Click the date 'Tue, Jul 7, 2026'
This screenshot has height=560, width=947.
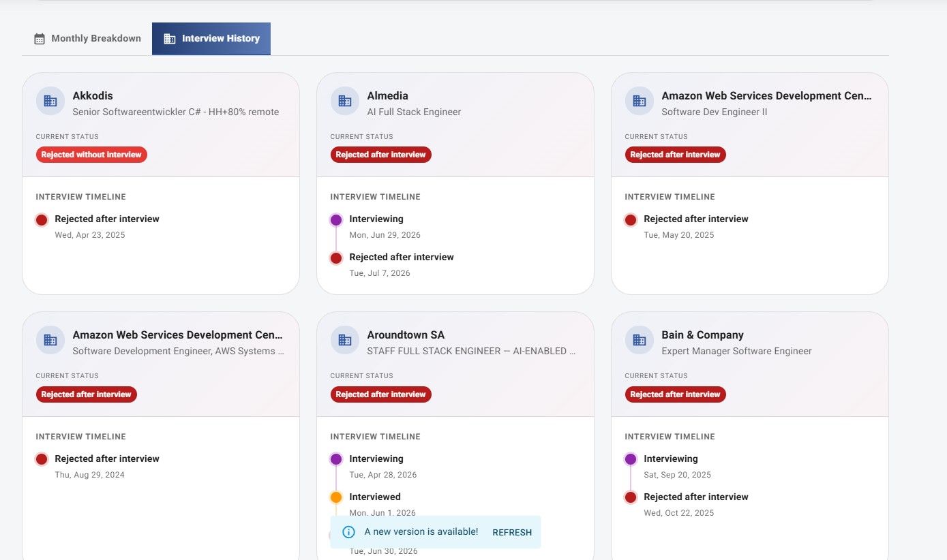pyautogui.click(x=380, y=273)
